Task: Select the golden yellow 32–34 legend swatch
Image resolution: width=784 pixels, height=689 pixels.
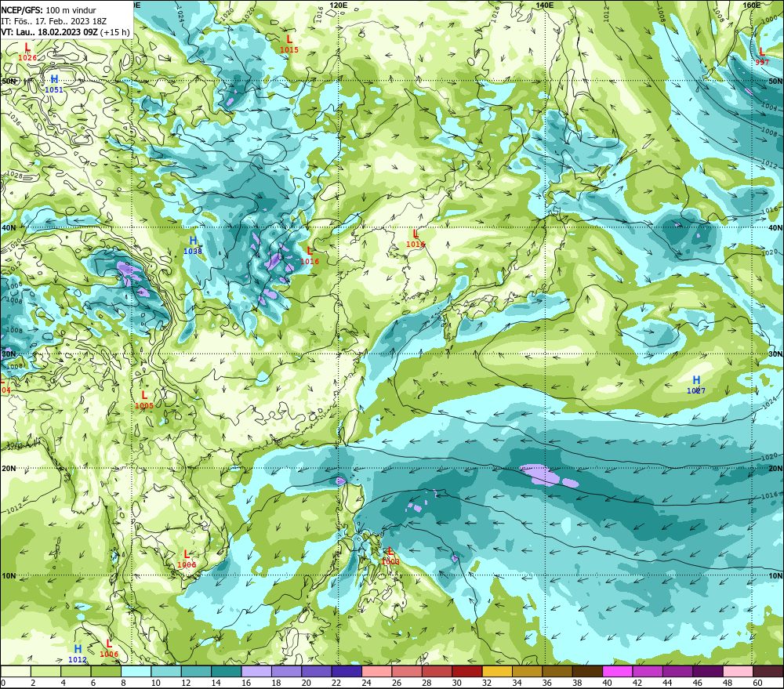Action: coord(497,671)
